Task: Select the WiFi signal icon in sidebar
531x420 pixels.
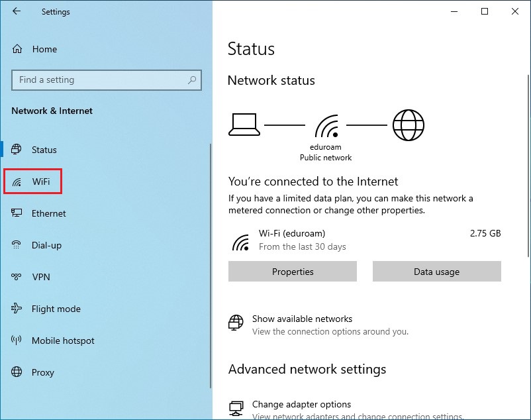Action: coord(17,182)
